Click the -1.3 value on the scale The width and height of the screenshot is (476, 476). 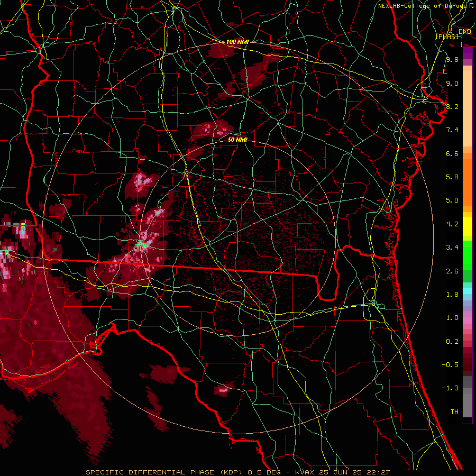coord(450,388)
